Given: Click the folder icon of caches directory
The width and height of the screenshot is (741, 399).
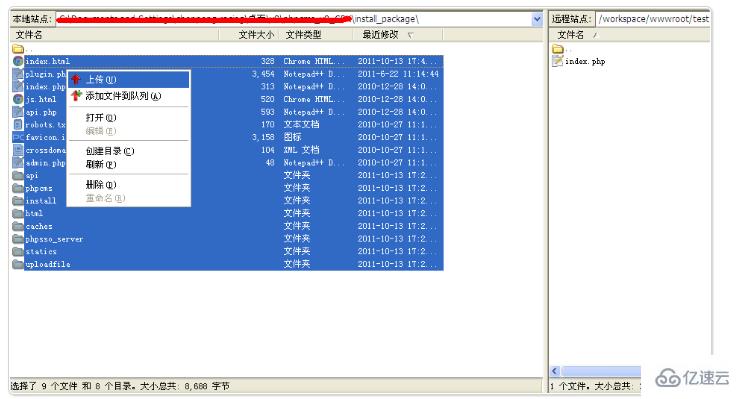Looking at the screenshot, I should (18, 226).
